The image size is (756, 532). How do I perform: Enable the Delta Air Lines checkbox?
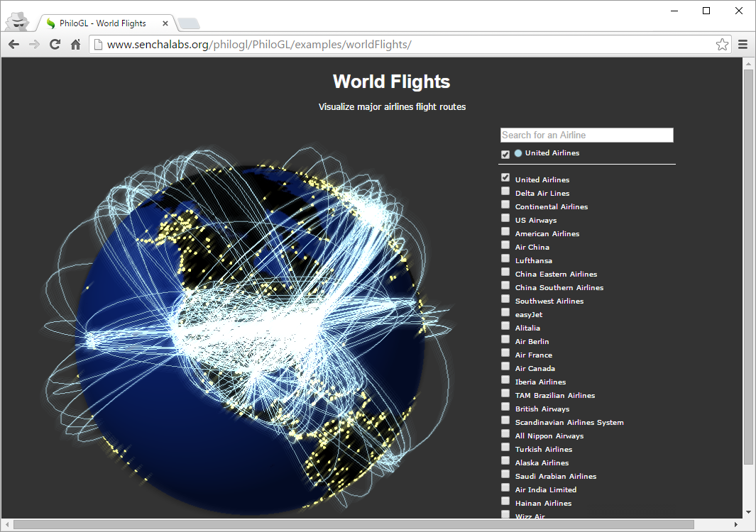[505, 192]
